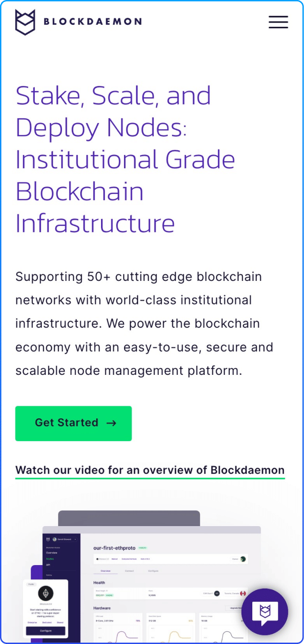304x644 pixels.
Task: Click Overview in the preview sidebar
Action: pos(52,553)
